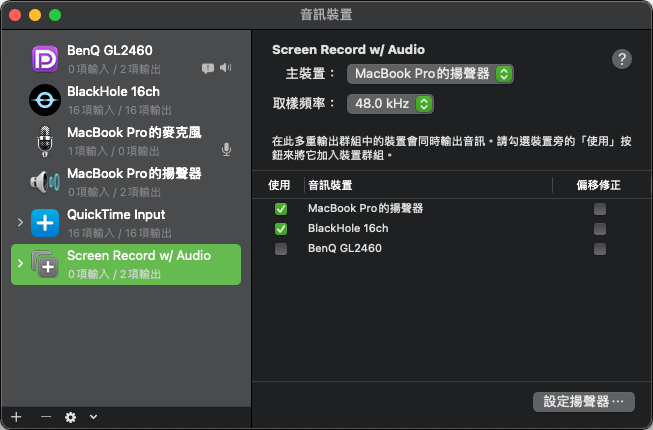Click the MacBook Pro的揚聲器 row name in device table
The height and width of the screenshot is (430, 653).
pos(366,208)
